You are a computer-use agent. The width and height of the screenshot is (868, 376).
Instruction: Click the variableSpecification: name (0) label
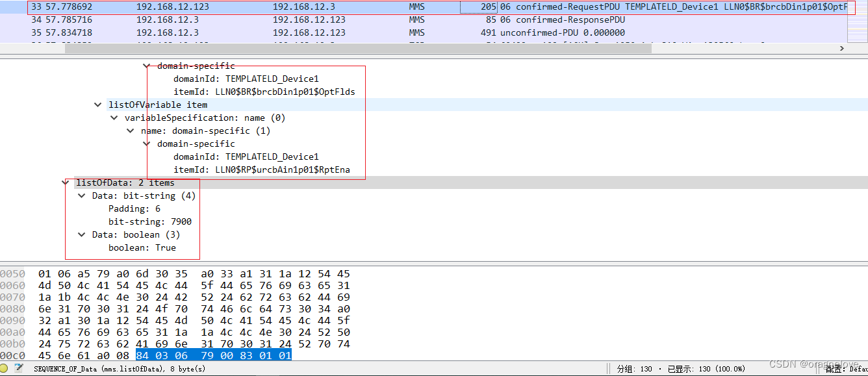click(x=205, y=118)
